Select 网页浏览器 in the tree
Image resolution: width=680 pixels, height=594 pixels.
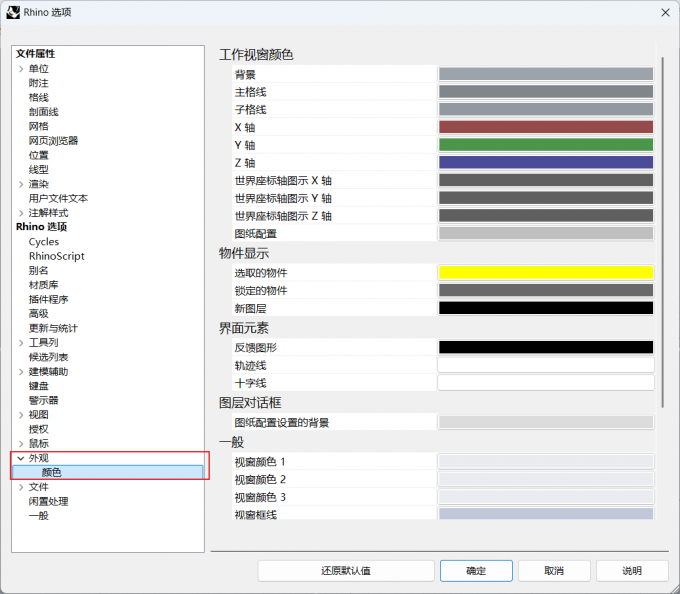click(x=53, y=140)
